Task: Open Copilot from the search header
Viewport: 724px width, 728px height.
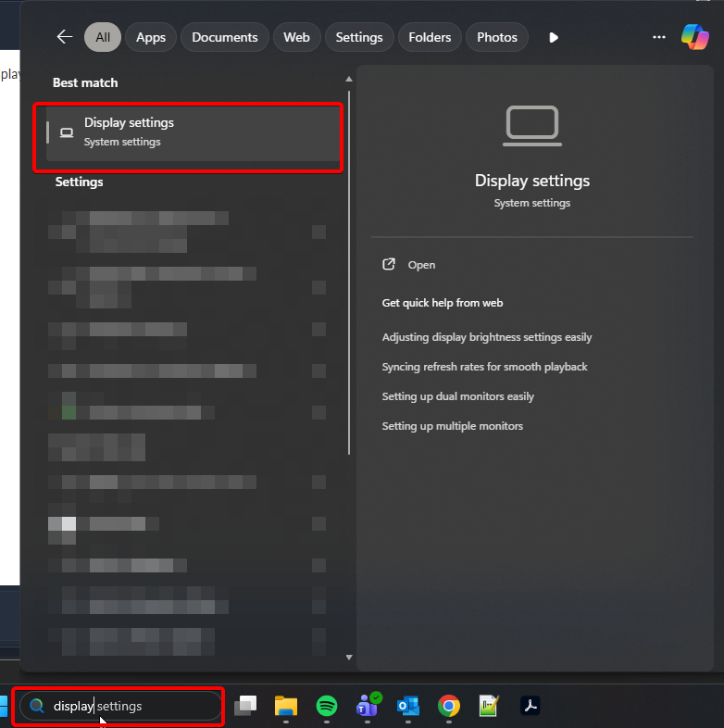Action: (x=694, y=37)
